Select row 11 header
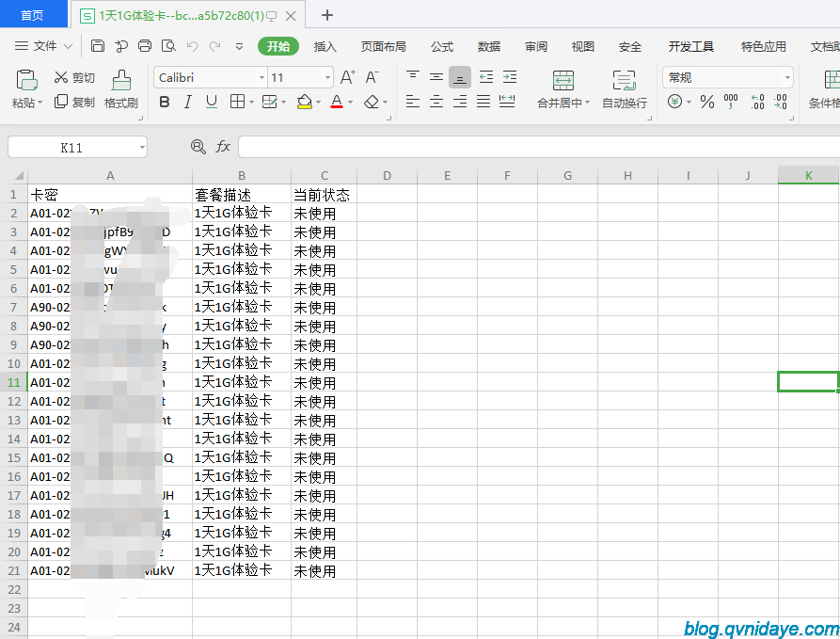This screenshot has width=840, height=639. (14, 382)
